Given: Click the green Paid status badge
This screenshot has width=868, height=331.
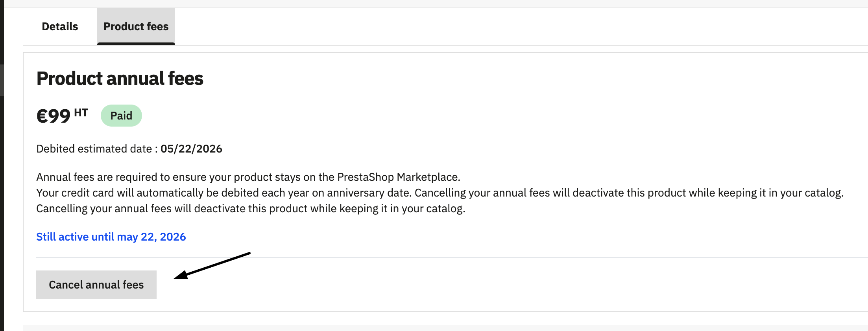Looking at the screenshot, I should (121, 116).
